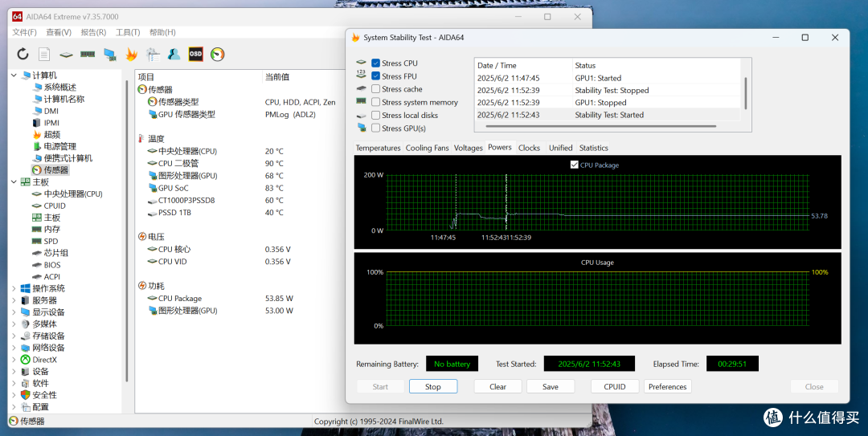Enable Stress GPU(s) checkbox
This screenshot has height=436, width=868.
click(x=376, y=128)
